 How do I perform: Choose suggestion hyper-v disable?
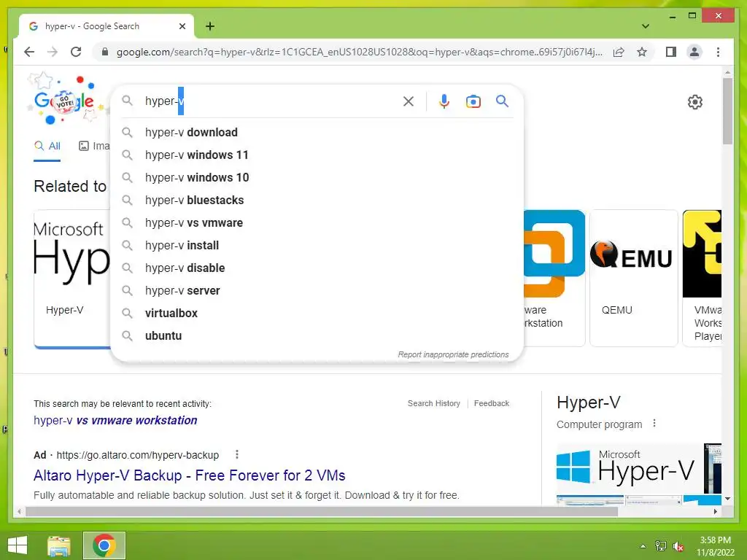click(317, 268)
